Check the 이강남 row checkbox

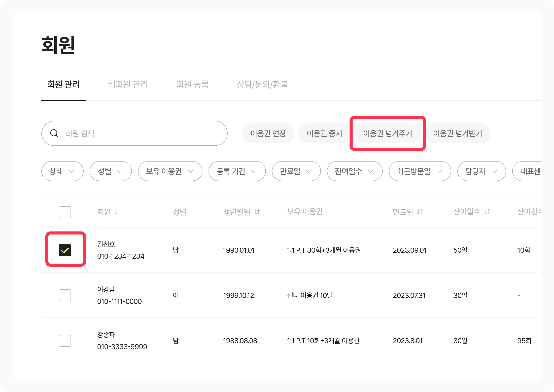65,295
